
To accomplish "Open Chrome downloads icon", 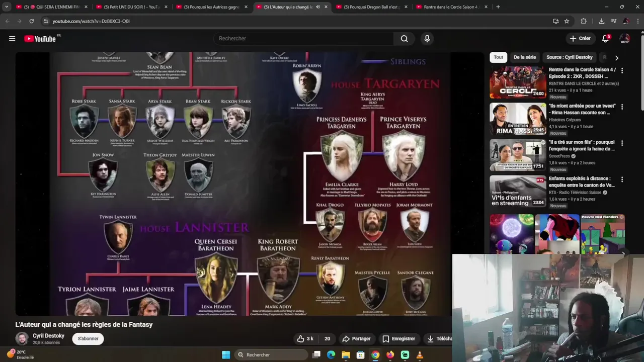I will point(601,21).
